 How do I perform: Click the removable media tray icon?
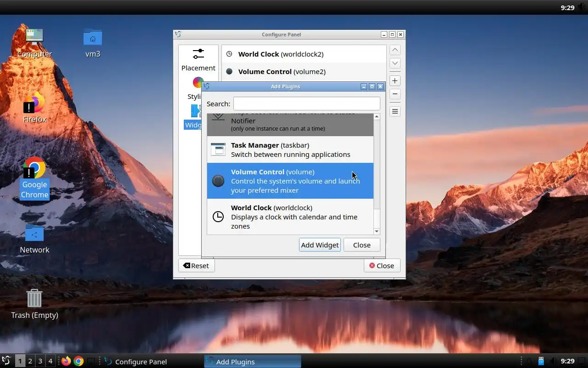pyautogui.click(x=541, y=361)
